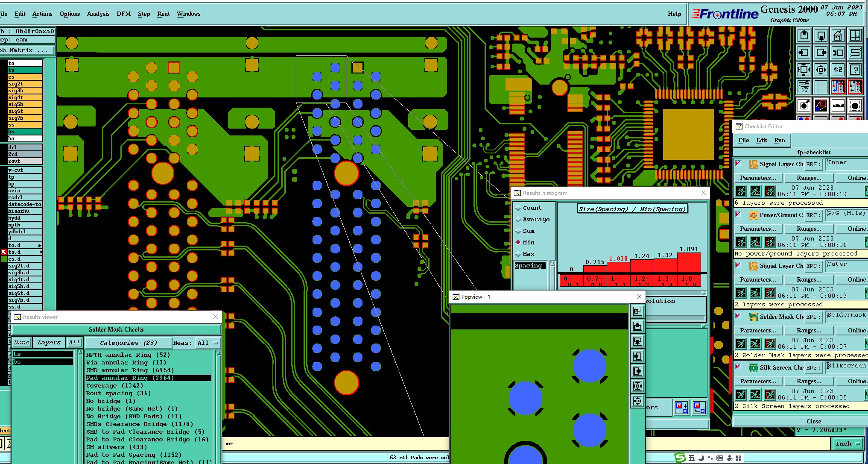868x464 pixels.
Task: Open the Inch units dropdown
Action: [x=848, y=443]
